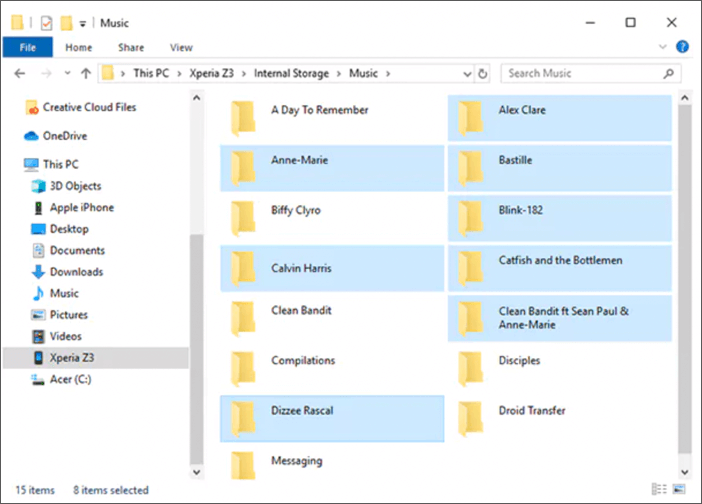This screenshot has width=702, height=504.
Task: Expand the chevron after Xperia Z3 in the breadcrumb
Action: point(244,73)
